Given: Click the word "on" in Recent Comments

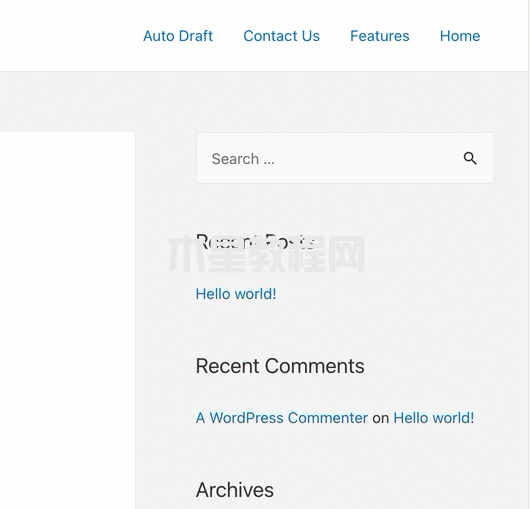Looking at the screenshot, I should [381, 418].
